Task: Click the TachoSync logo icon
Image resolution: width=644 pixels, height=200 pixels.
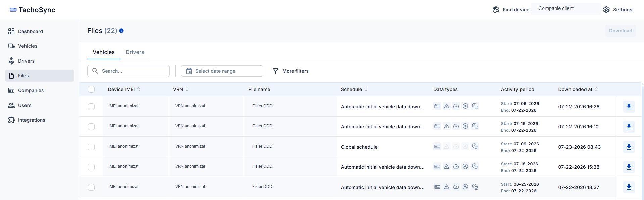Action: click(x=13, y=10)
